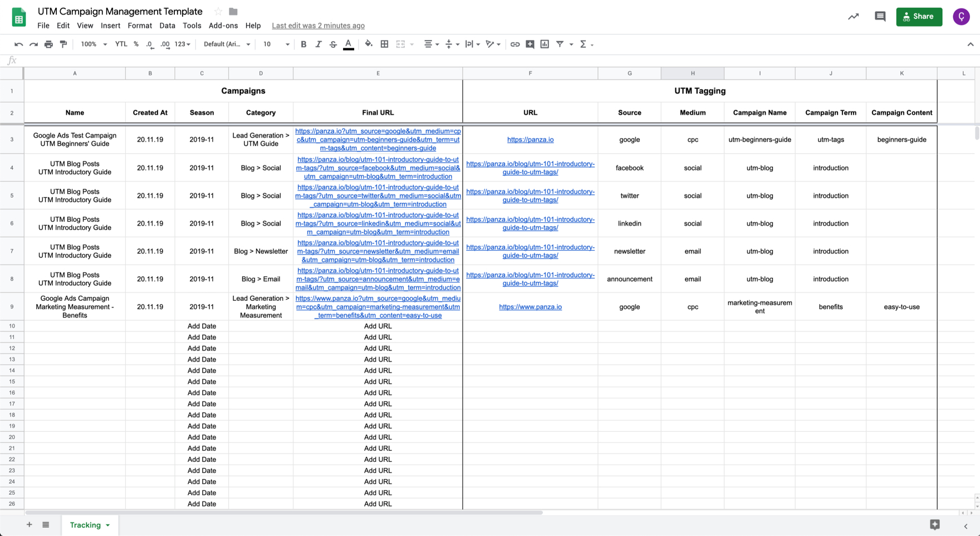Viewport: 980px width, 536px height.
Task: Open zoom level 100% dropdown
Action: tap(94, 44)
